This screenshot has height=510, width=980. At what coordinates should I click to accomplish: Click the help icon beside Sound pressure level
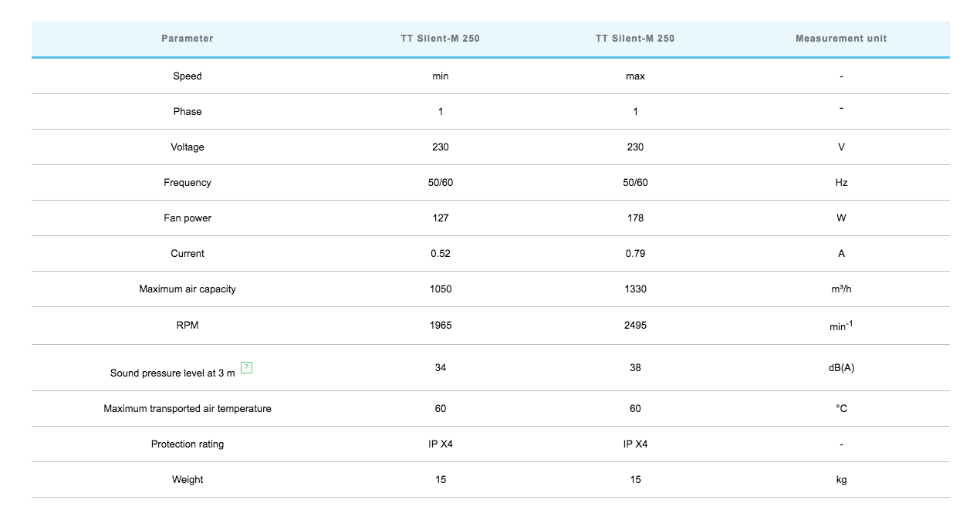pyautogui.click(x=247, y=367)
